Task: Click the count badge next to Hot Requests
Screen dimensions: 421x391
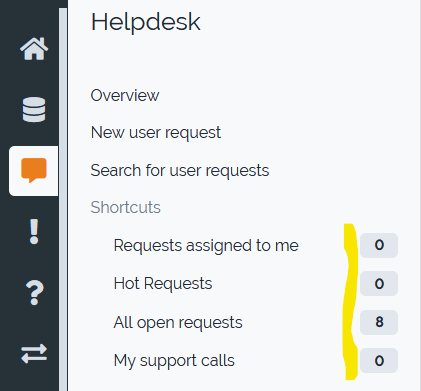Action: pos(379,284)
